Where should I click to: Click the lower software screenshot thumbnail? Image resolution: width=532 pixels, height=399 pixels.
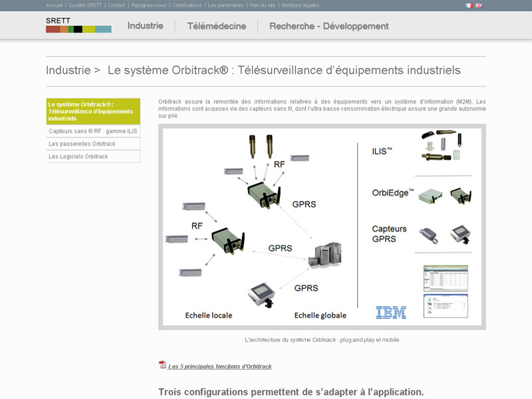tap(446, 306)
